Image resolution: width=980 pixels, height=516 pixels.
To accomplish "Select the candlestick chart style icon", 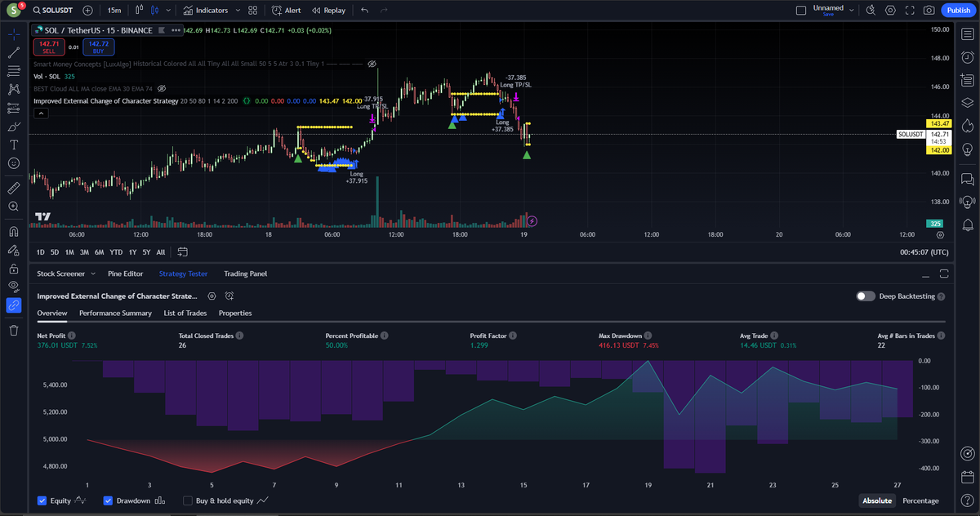I will pyautogui.click(x=154, y=11).
